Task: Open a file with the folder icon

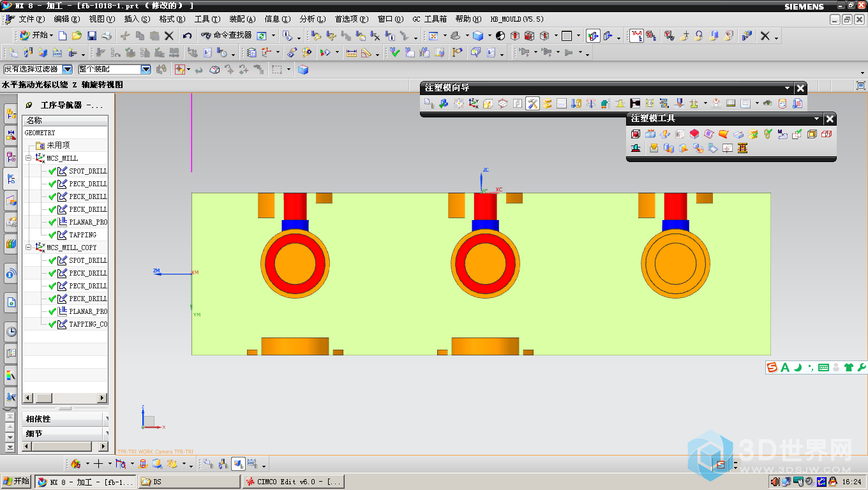Action: (77, 36)
